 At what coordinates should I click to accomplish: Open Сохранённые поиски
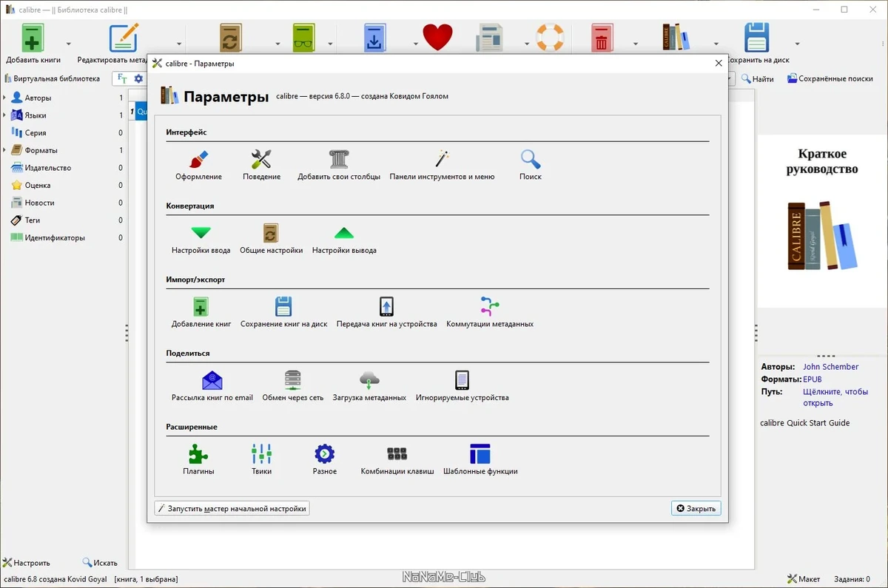[x=830, y=78]
